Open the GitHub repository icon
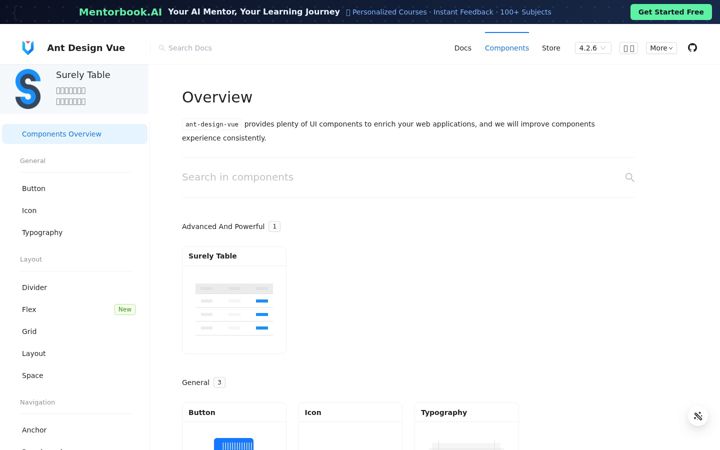 tap(692, 48)
